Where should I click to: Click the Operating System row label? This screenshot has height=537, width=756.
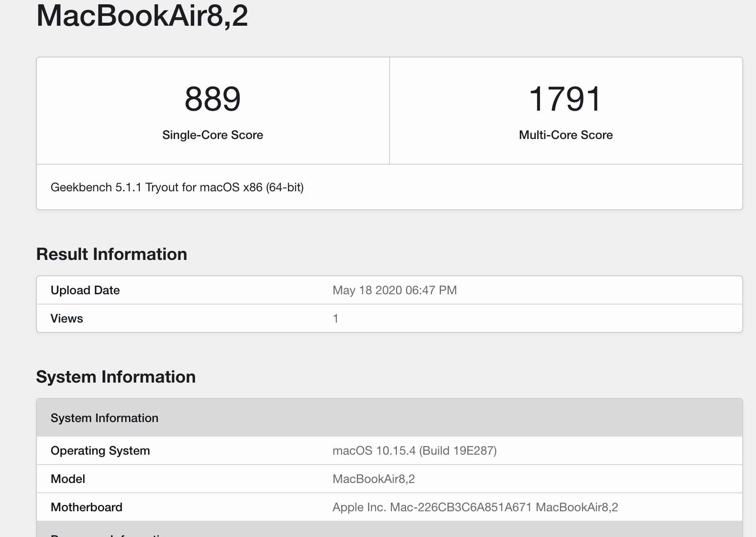100,451
